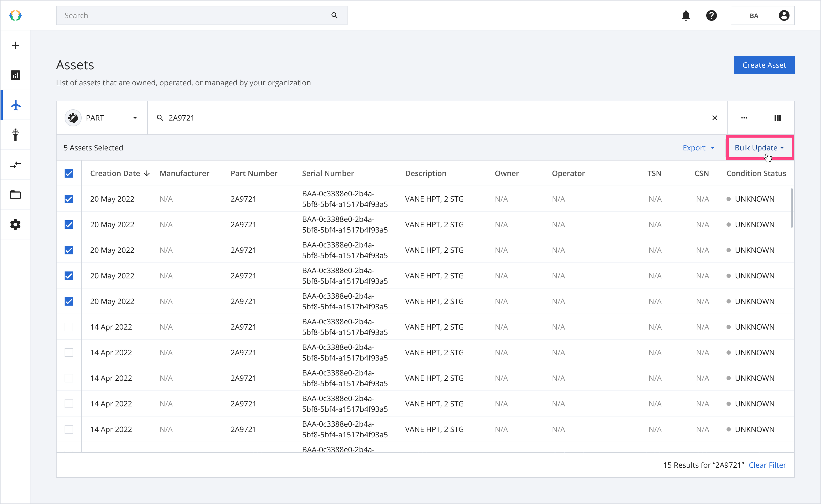Sort by Condition Status column header

point(756,174)
